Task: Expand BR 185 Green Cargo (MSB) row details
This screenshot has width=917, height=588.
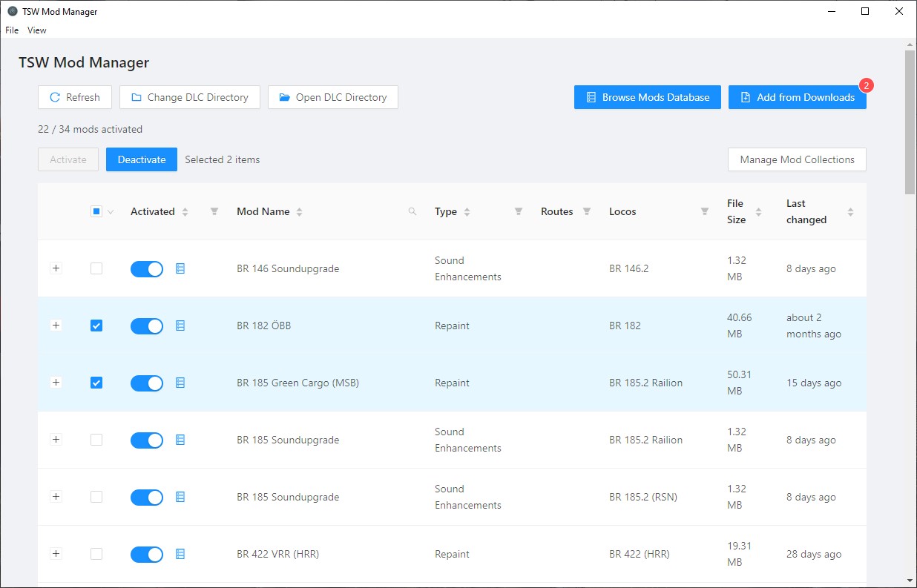Action: 56,383
